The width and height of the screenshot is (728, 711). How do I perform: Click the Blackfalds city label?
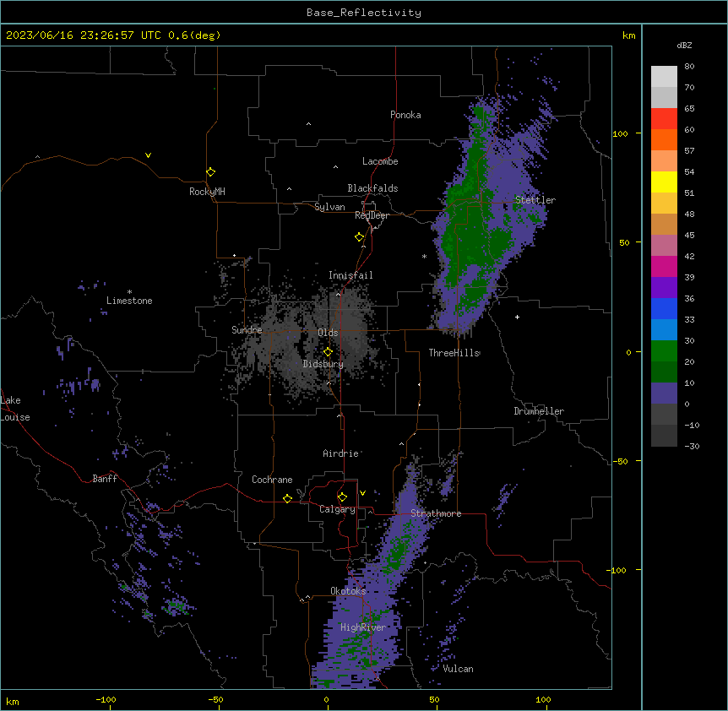[x=372, y=188]
